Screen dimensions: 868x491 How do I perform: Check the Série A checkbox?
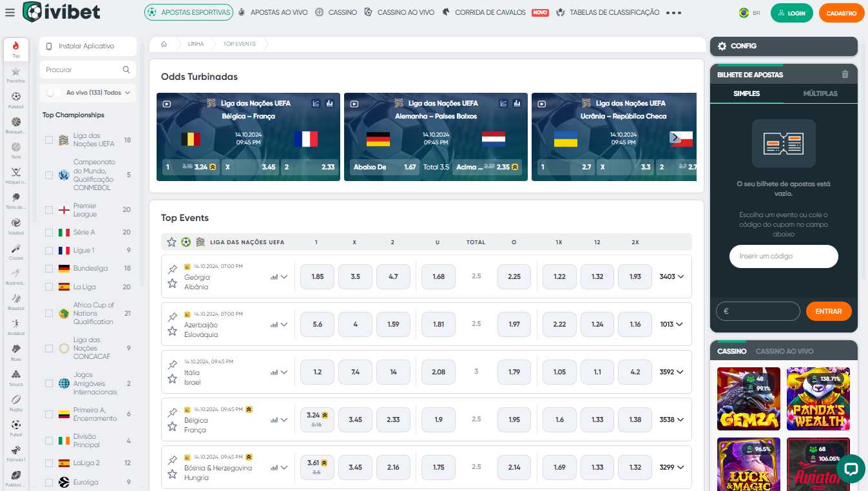pyautogui.click(x=49, y=232)
